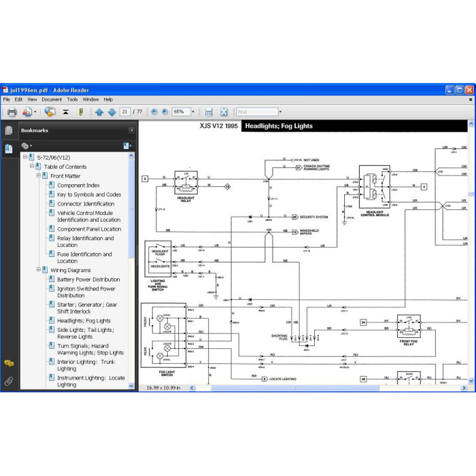Collapse the Bookmarks panel arrow button
Viewport: 476px width, 476px height.
(131, 131)
